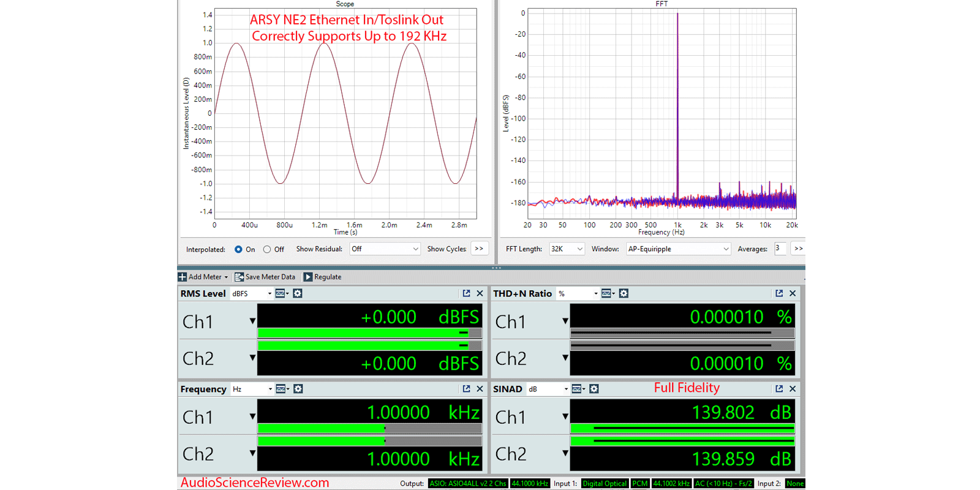This screenshot has width=980, height=490.
Task: Close the SINAD meter panel
Action: (793, 389)
